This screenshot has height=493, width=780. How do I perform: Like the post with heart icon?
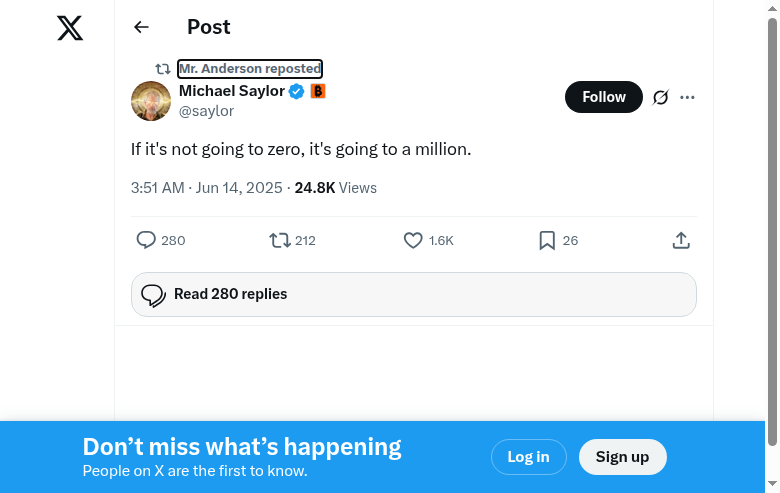[x=413, y=240]
